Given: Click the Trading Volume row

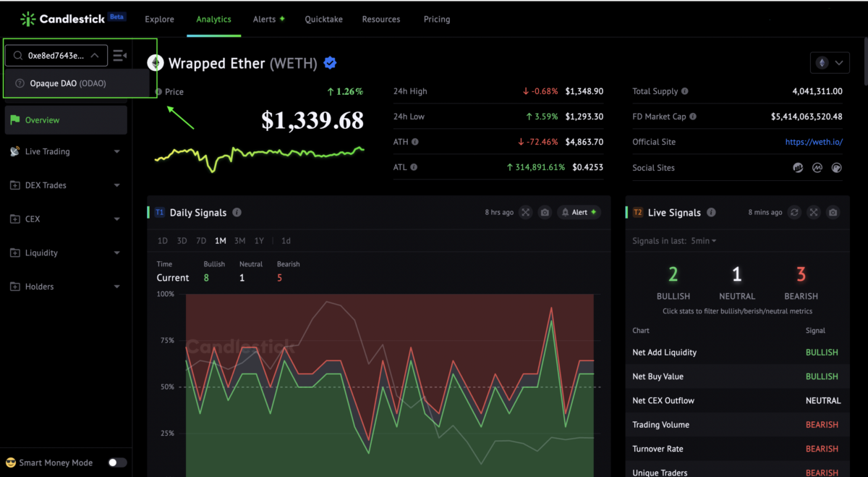Looking at the screenshot, I should [x=736, y=425].
